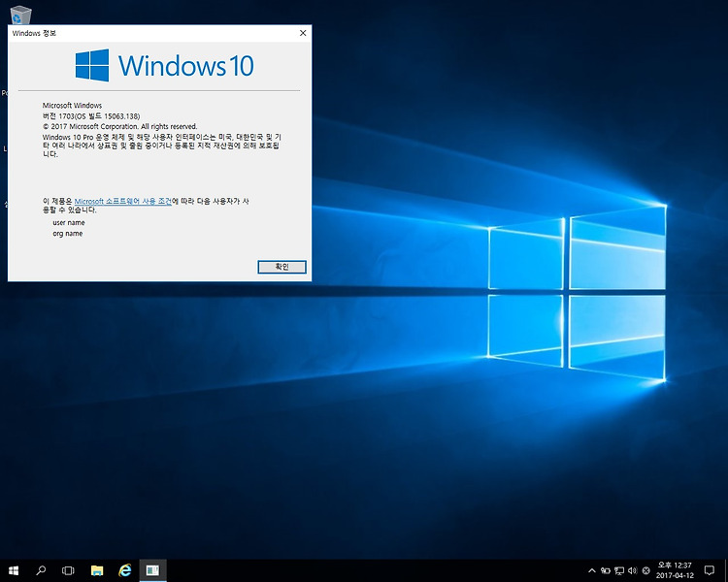Close the Windows 정보 dialog
The height and width of the screenshot is (582, 728).
[303, 33]
